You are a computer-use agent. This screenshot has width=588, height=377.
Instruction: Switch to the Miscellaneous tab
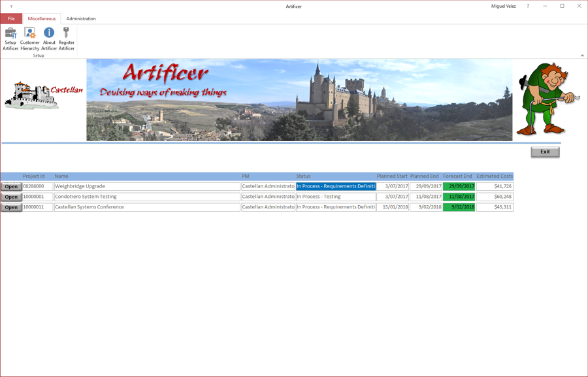pos(42,18)
